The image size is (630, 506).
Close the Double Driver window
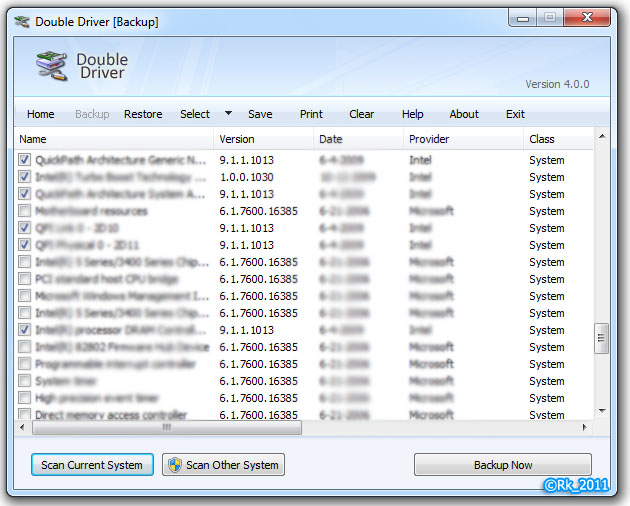587,18
